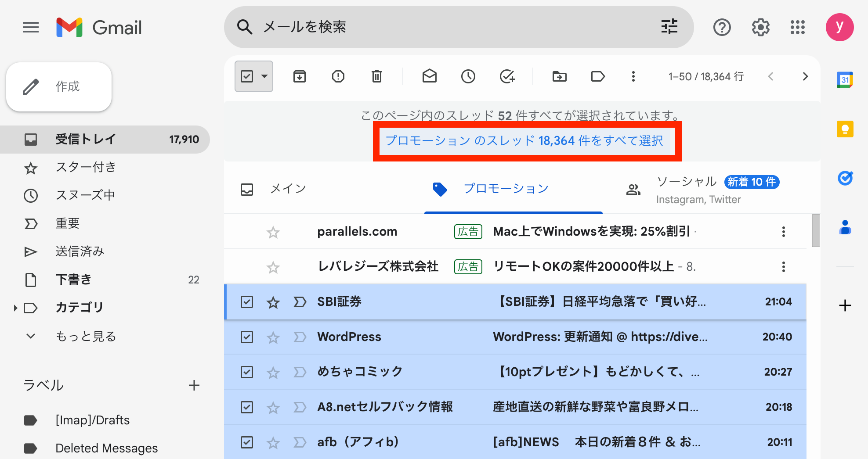Open search options filter icon
The width and height of the screenshot is (868, 459).
coord(669,27)
